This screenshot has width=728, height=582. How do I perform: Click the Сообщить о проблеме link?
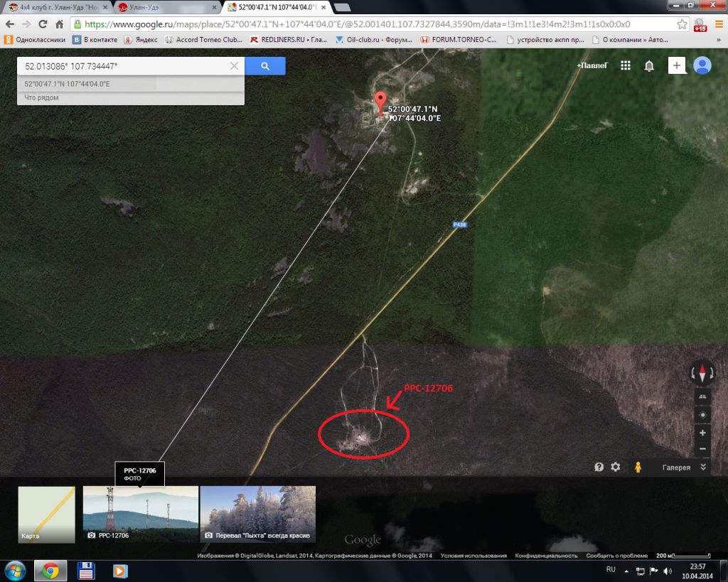coord(617,556)
